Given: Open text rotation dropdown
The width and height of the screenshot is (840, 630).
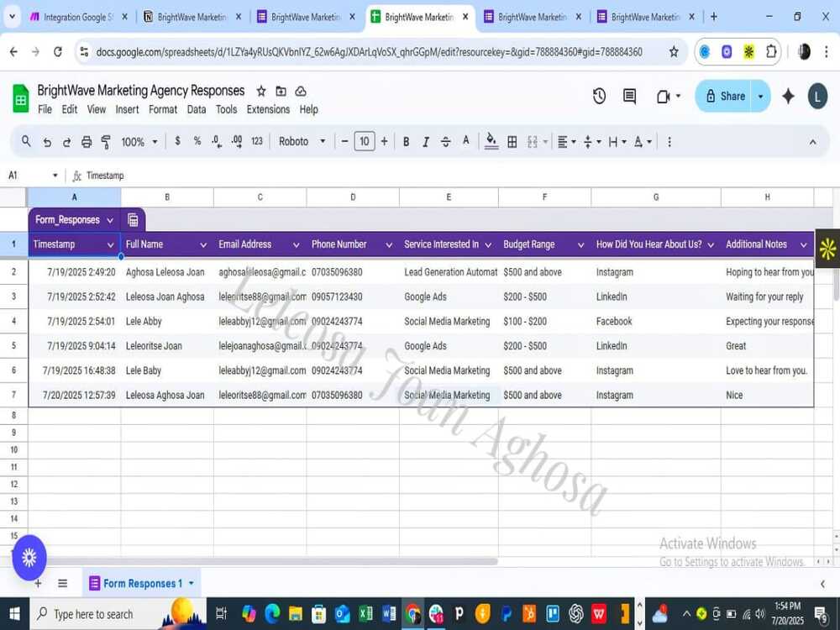Looking at the screenshot, I should point(643,142).
